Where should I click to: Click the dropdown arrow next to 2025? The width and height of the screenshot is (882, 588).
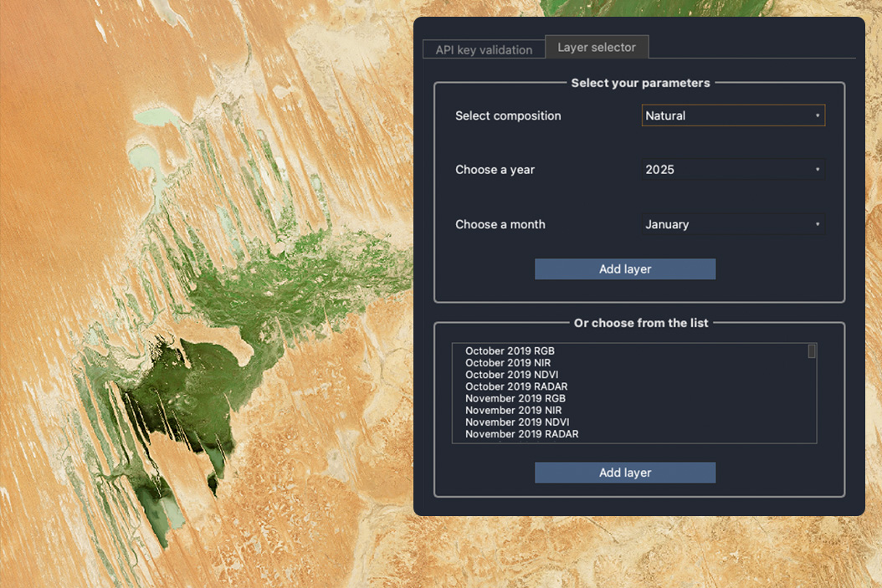click(818, 169)
